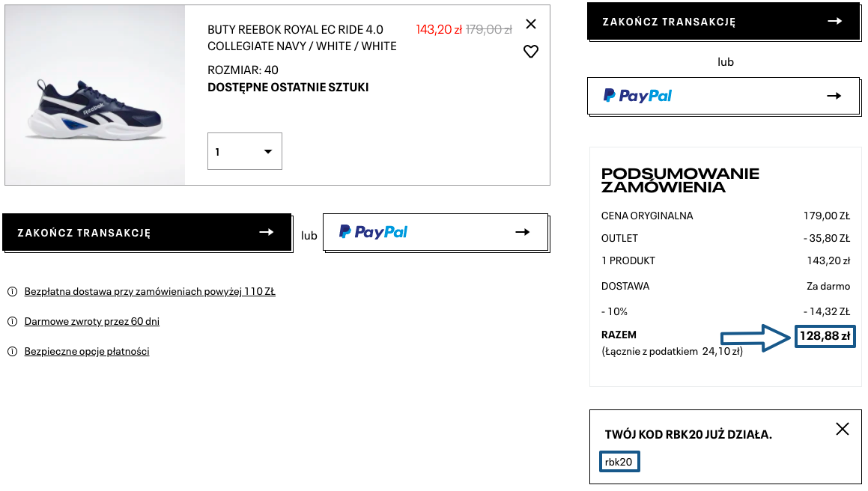Click info icon beside free returns text
Image resolution: width=868 pixels, height=491 pixels.
[x=12, y=321]
